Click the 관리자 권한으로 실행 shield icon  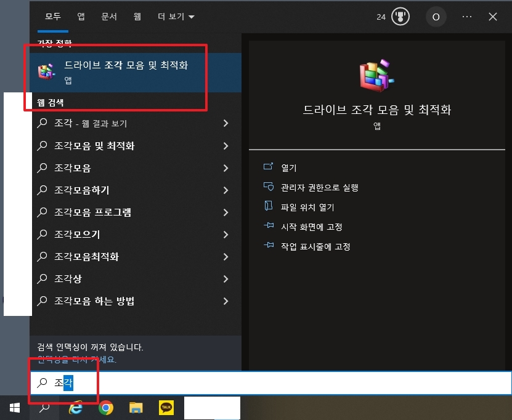click(x=269, y=187)
